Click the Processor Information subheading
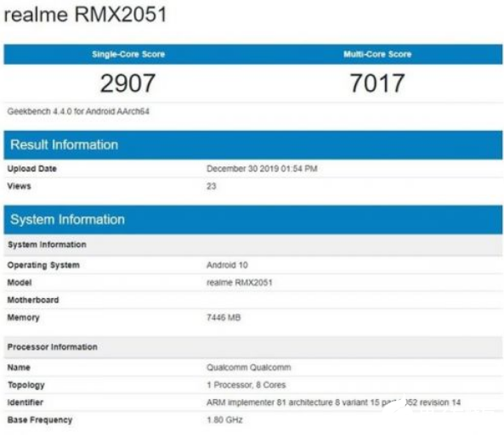 (253, 347)
